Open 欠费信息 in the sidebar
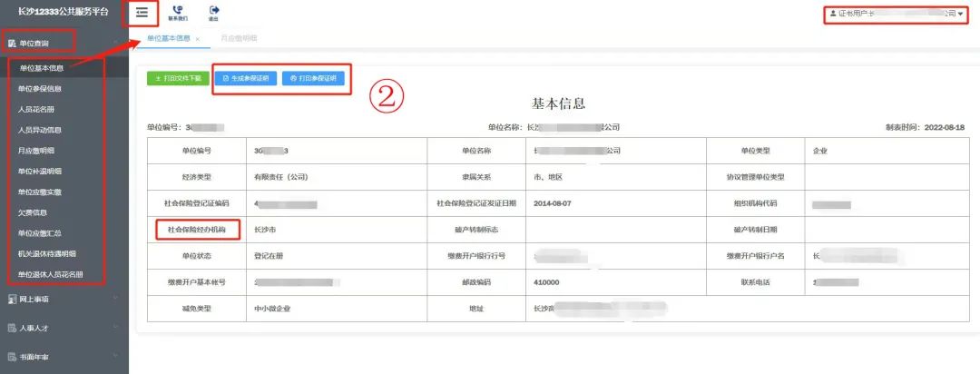980x374 pixels. coord(33,212)
